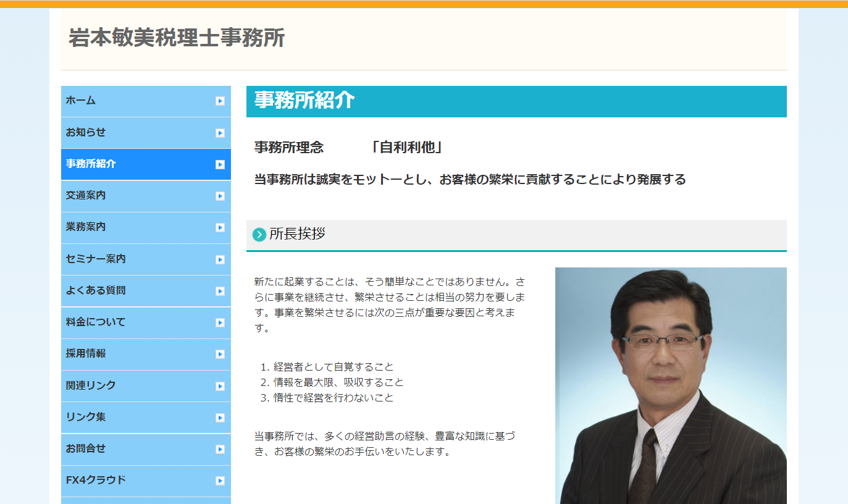Click the arrow icon beside FX4クラウド
Screen dimensions: 848x504
pyautogui.click(x=220, y=481)
